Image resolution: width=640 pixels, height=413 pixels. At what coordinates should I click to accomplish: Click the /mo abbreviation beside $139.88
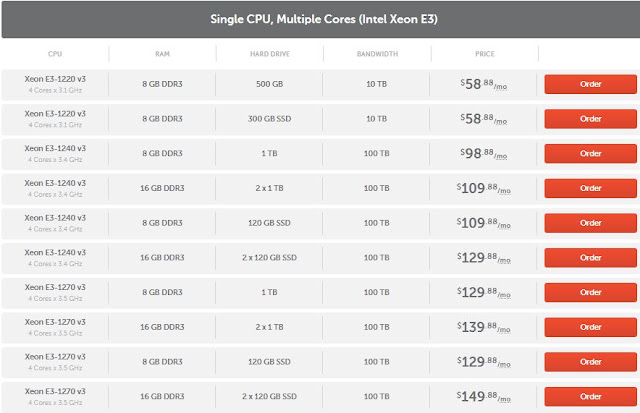click(x=504, y=330)
